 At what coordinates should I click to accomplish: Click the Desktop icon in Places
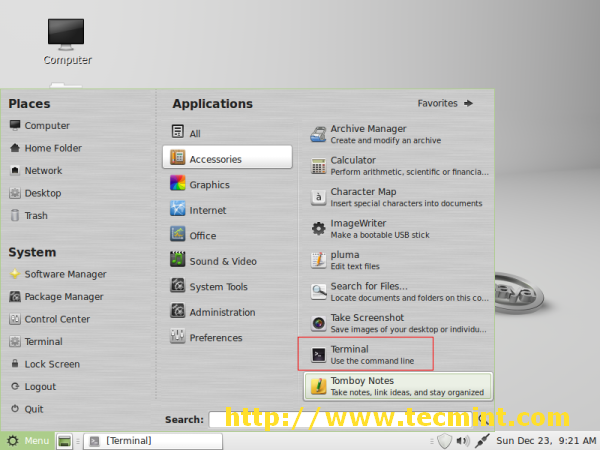tap(15, 193)
